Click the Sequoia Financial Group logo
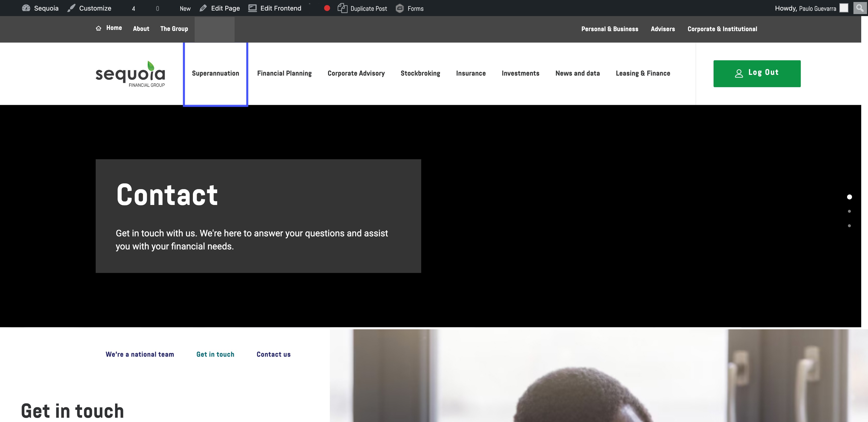Image resolution: width=868 pixels, height=422 pixels. click(130, 74)
